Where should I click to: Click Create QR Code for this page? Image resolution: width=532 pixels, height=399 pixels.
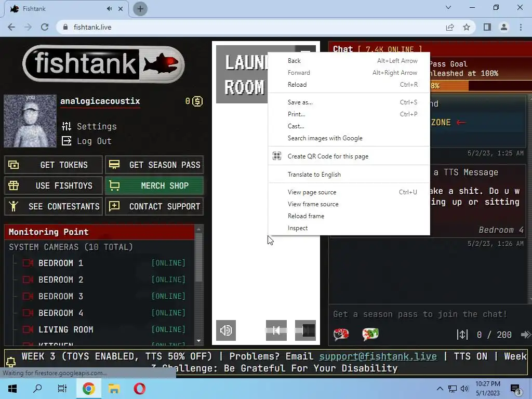(x=349, y=156)
